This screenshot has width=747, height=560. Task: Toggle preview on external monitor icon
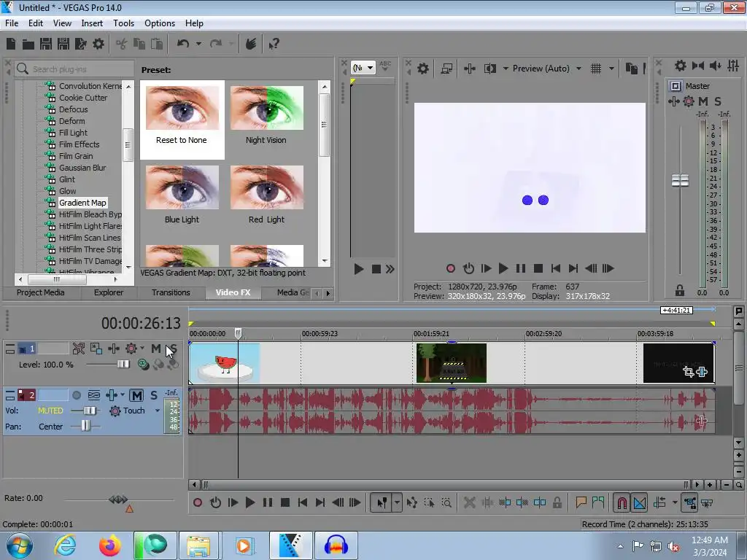pyautogui.click(x=446, y=69)
